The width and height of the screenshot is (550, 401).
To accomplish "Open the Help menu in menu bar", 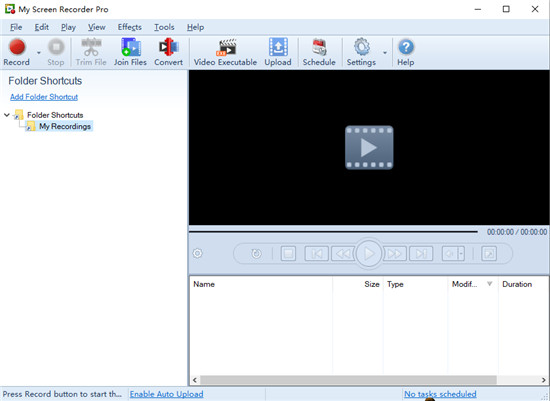I will (x=195, y=27).
